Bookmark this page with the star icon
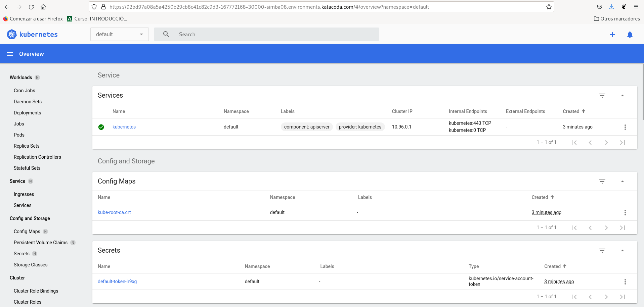Viewport: 644px width, 307px height. click(549, 7)
